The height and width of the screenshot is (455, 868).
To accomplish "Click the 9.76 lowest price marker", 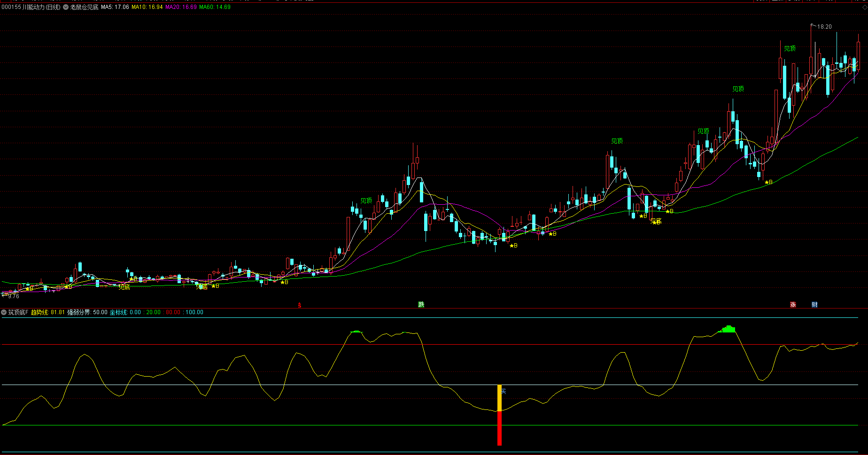I will coord(14,296).
